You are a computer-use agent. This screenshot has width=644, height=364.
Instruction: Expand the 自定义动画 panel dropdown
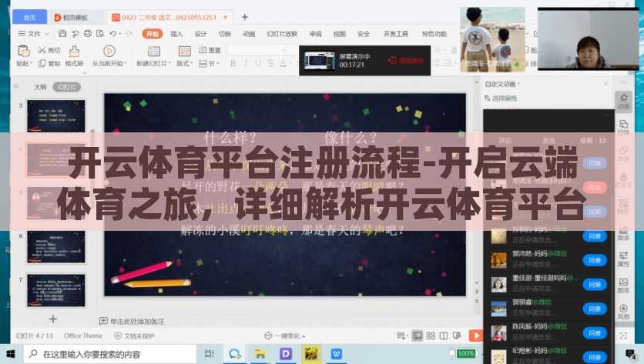[x=518, y=84]
